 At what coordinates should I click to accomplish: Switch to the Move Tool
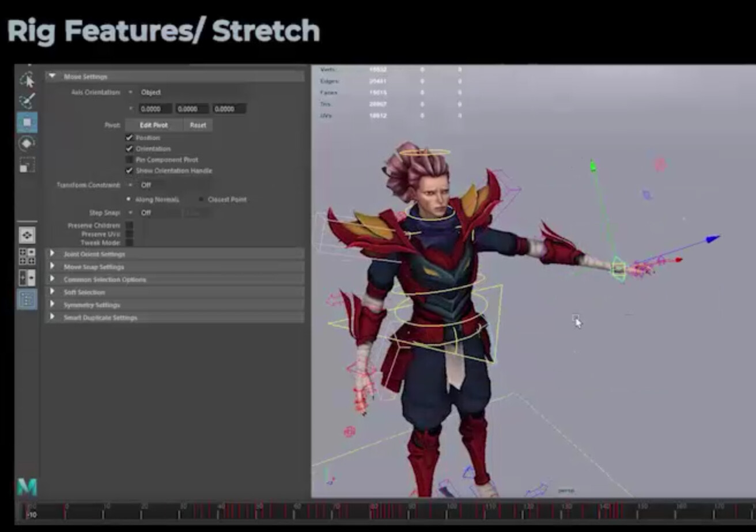click(x=26, y=122)
